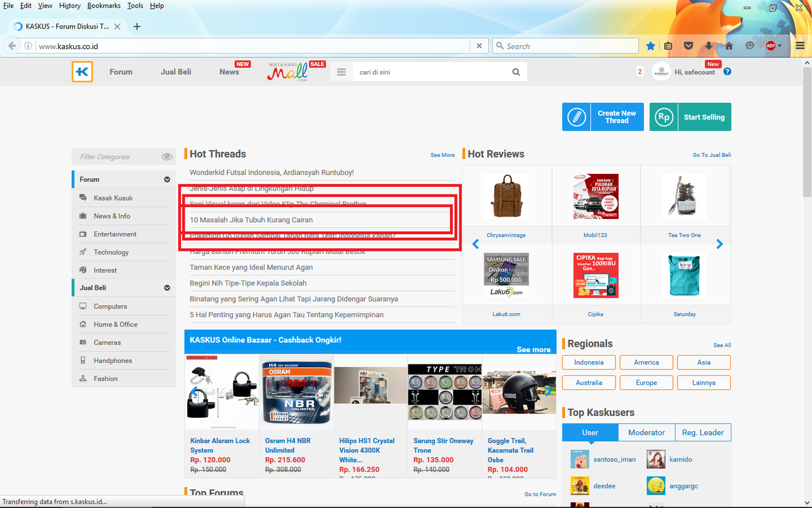Open thread Begini Nih Tipe-Tipe Kepala Sekolah
The image size is (812, 508).
point(248,283)
